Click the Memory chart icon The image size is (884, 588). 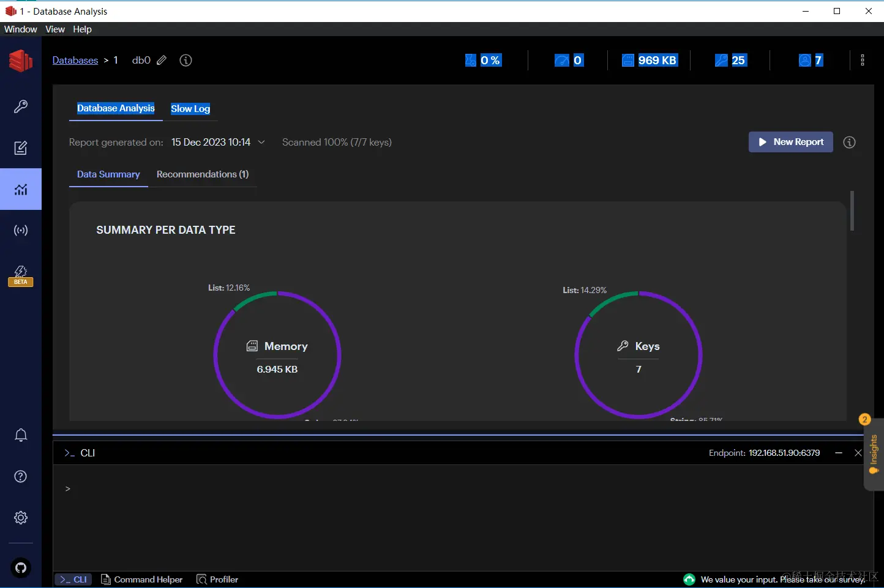pyautogui.click(x=252, y=346)
